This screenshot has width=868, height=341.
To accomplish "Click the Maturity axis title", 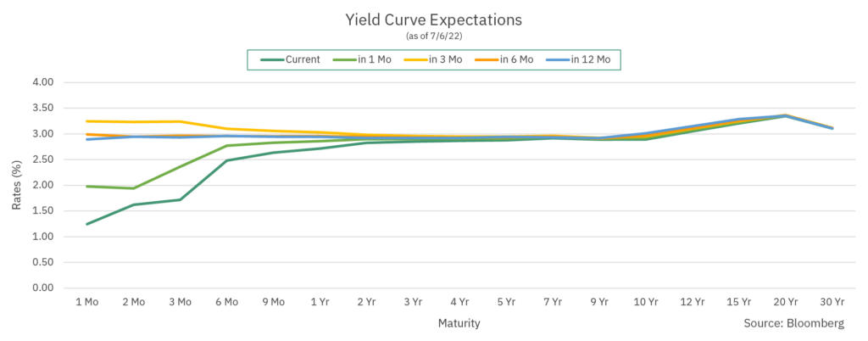I will click(460, 323).
